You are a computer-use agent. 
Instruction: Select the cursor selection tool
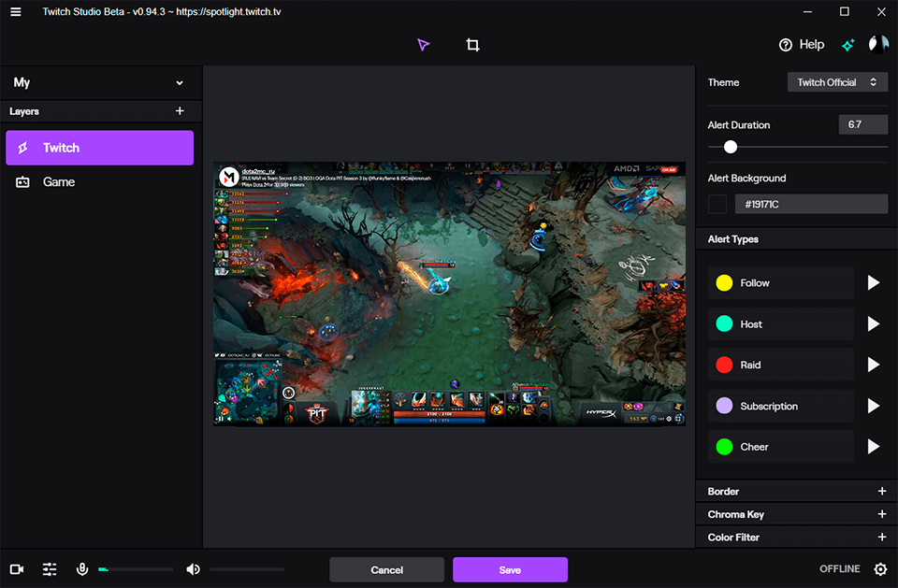click(x=423, y=44)
